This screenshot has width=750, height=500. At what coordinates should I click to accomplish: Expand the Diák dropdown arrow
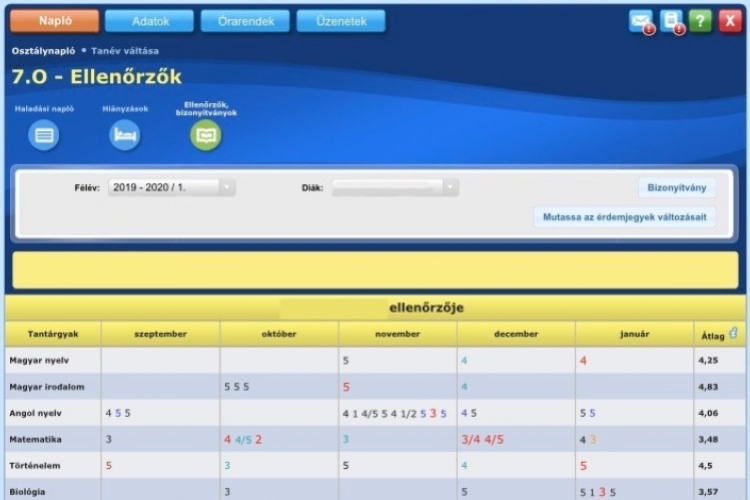(x=451, y=188)
